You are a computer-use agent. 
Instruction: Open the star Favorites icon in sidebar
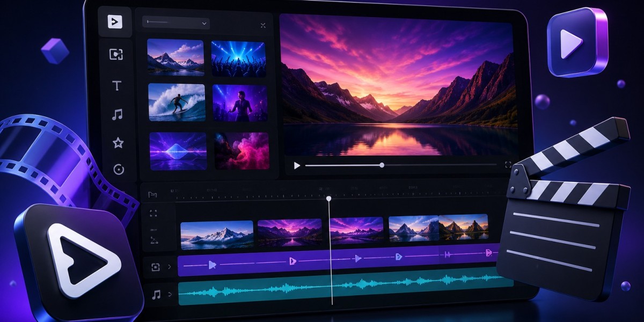tap(118, 143)
